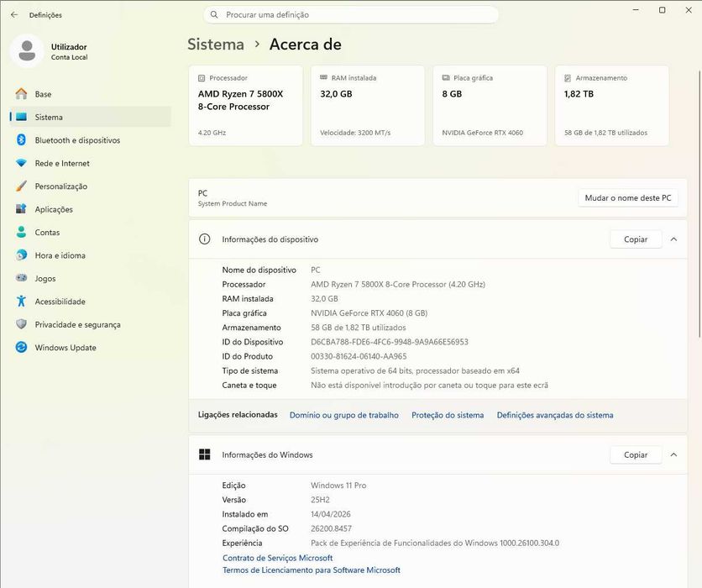Click the System Product Name text
Viewport: 702px width, 588px height.
click(233, 204)
